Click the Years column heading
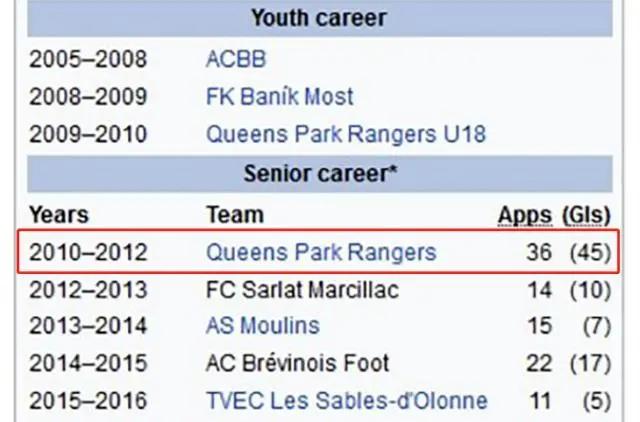This screenshot has height=422, width=640. tap(59, 215)
